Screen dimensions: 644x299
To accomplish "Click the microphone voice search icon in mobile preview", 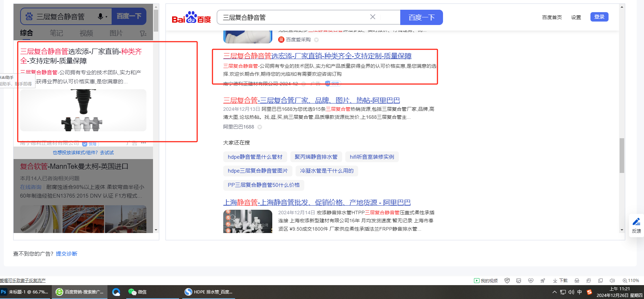I will (100, 16).
